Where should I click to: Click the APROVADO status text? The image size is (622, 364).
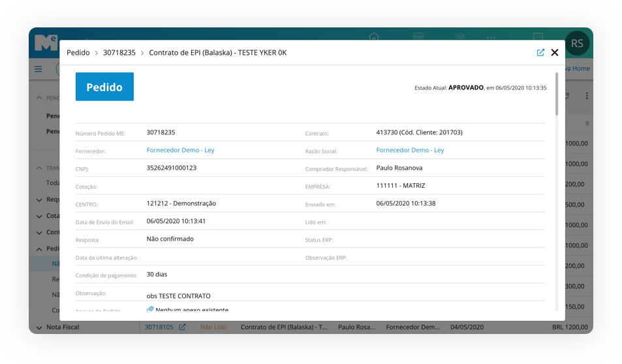[466, 87]
